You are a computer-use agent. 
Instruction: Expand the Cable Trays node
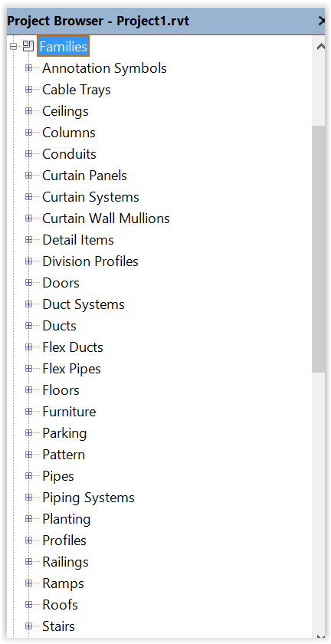pyautogui.click(x=28, y=89)
